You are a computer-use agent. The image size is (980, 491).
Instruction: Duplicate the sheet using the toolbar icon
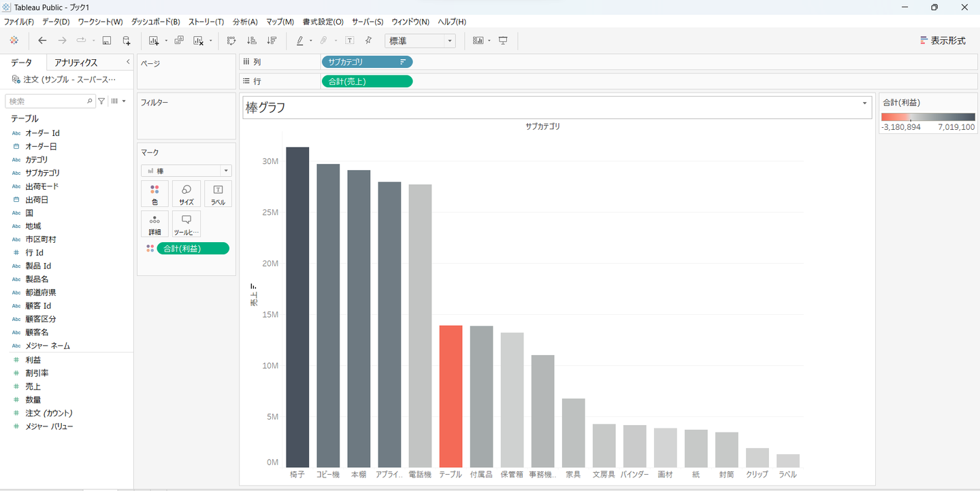pyautogui.click(x=179, y=41)
